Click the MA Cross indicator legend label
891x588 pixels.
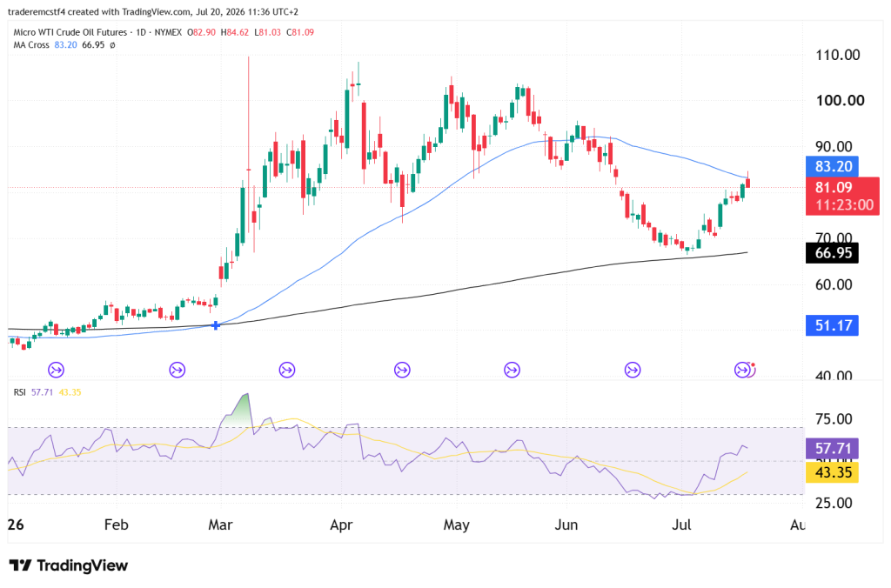pyautogui.click(x=31, y=45)
